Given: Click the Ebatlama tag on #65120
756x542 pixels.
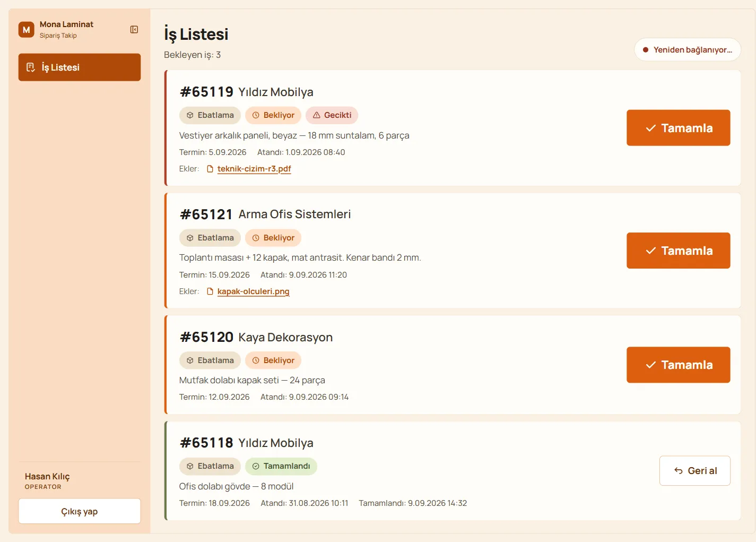Looking at the screenshot, I should (210, 360).
